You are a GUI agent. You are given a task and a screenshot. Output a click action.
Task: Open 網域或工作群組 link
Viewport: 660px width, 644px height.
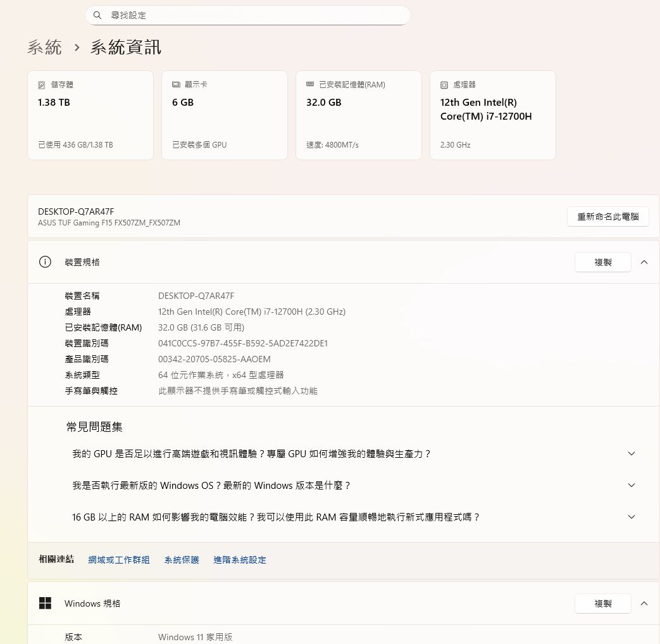click(x=119, y=560)
